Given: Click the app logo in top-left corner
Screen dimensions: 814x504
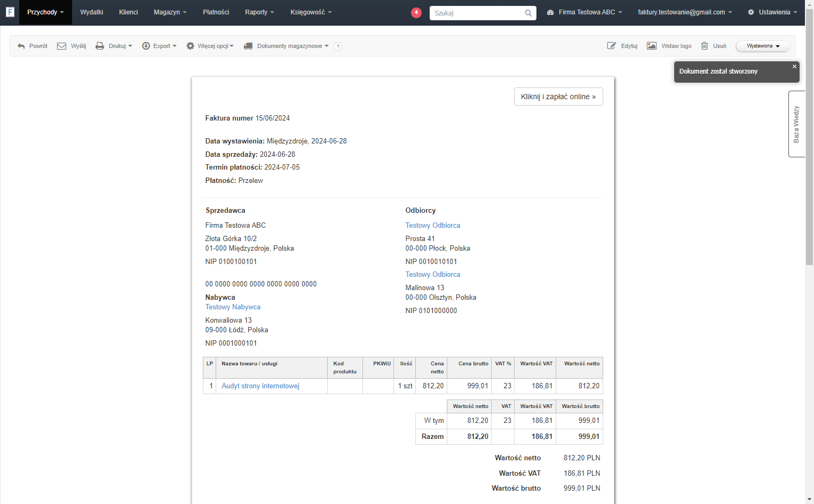Looking at the screenshot, I should click(x=10, y=12).
